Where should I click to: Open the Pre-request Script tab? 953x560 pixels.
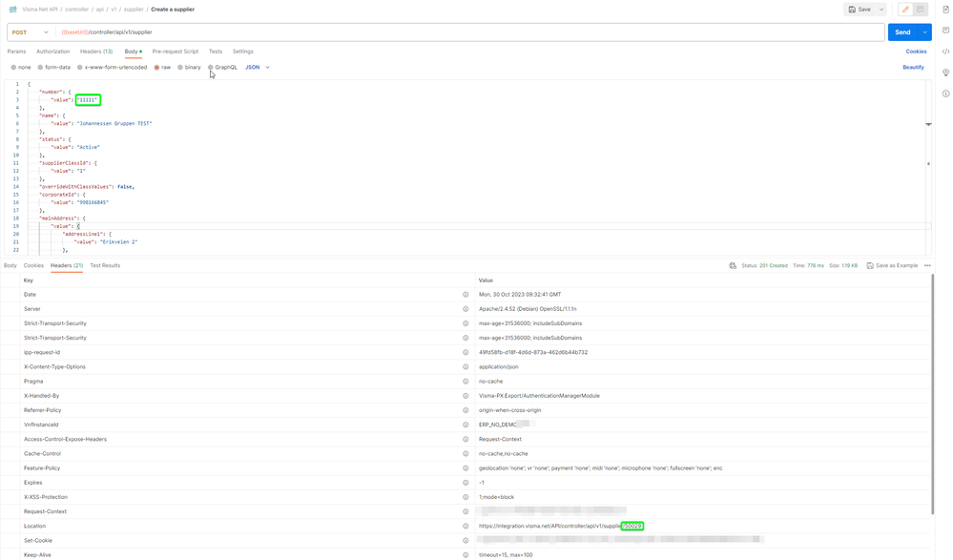[175, 52]
